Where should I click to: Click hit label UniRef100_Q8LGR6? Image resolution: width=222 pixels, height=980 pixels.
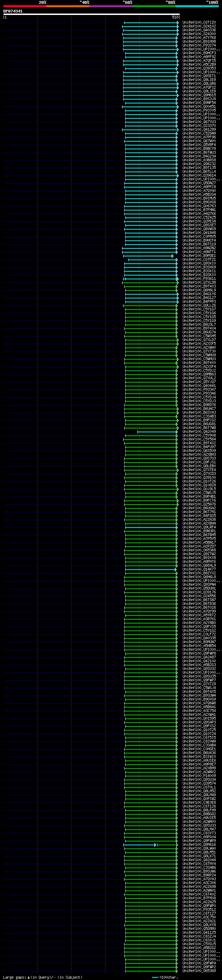tap(199, 84)
